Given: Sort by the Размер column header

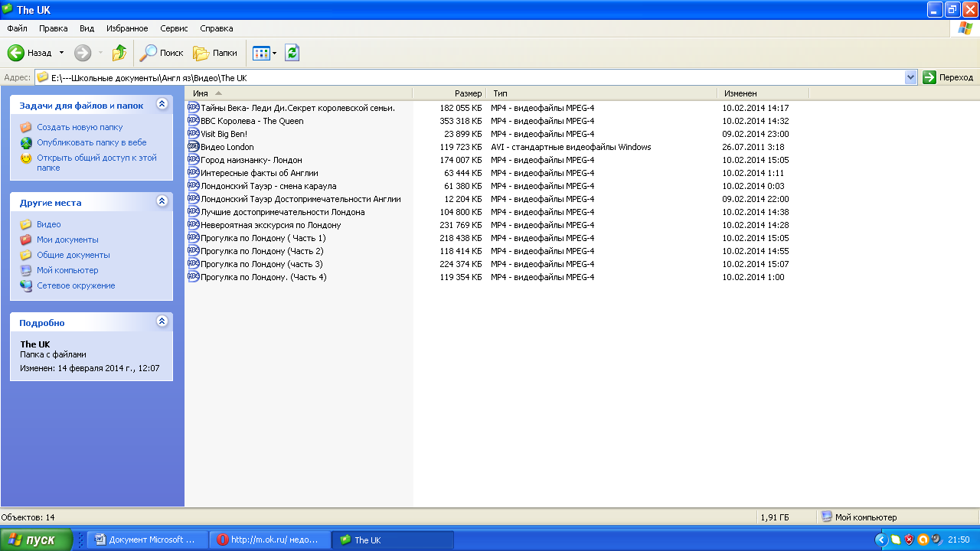Looking at the screenshot, I should 449,93.
